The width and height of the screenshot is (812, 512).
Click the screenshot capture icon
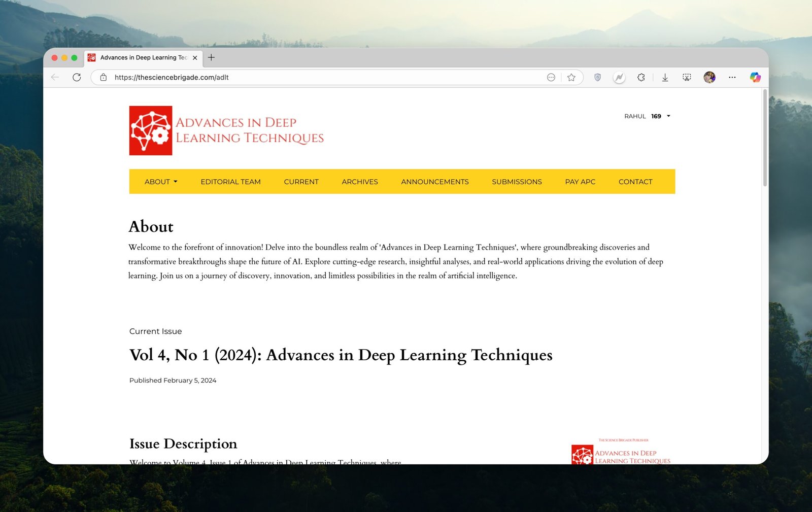(687, 77)
